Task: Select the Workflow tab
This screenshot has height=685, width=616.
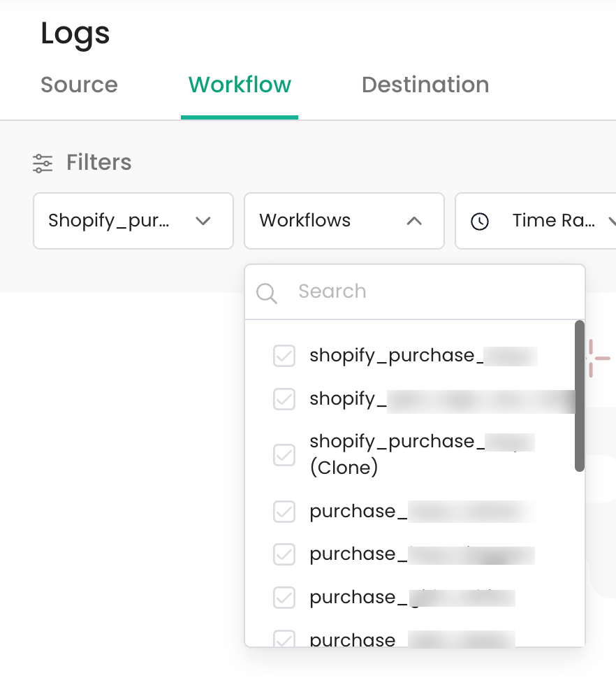Action: [240, 85]
